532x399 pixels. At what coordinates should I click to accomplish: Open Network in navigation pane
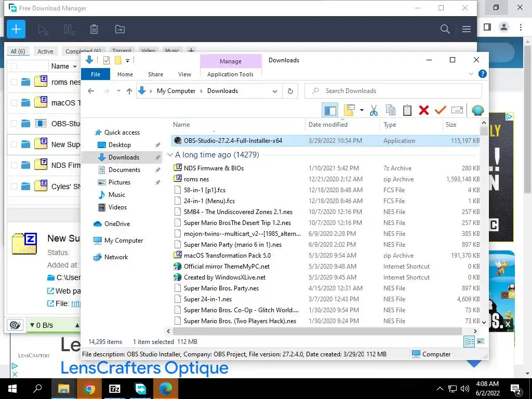click(x=116, y=257)
